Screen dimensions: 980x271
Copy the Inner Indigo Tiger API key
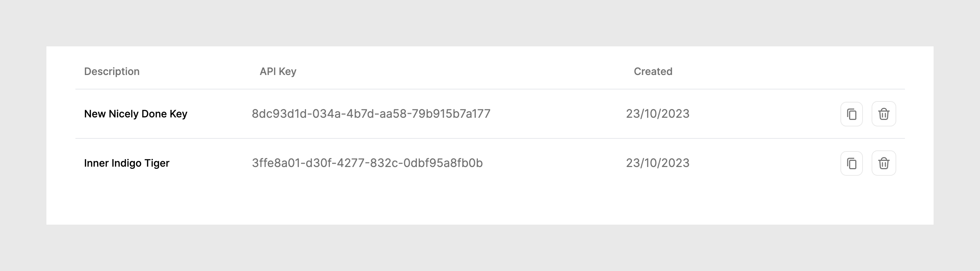click(851, 163)
